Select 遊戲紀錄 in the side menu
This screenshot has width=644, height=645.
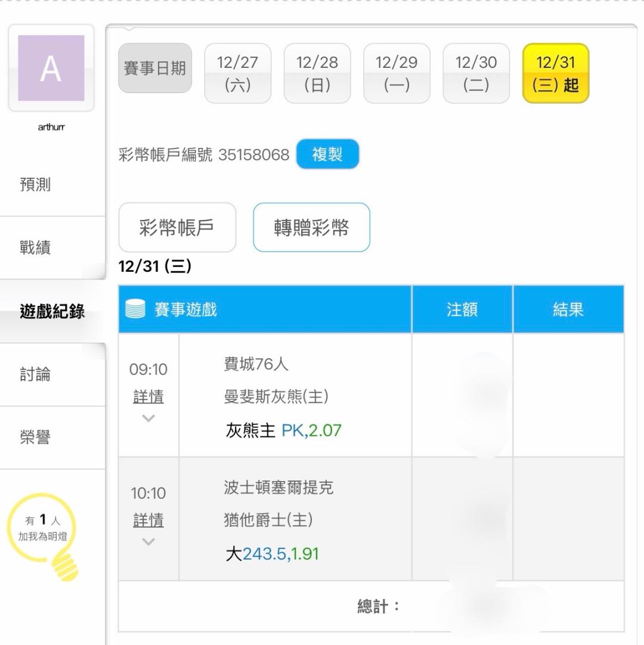click(52, 311)
